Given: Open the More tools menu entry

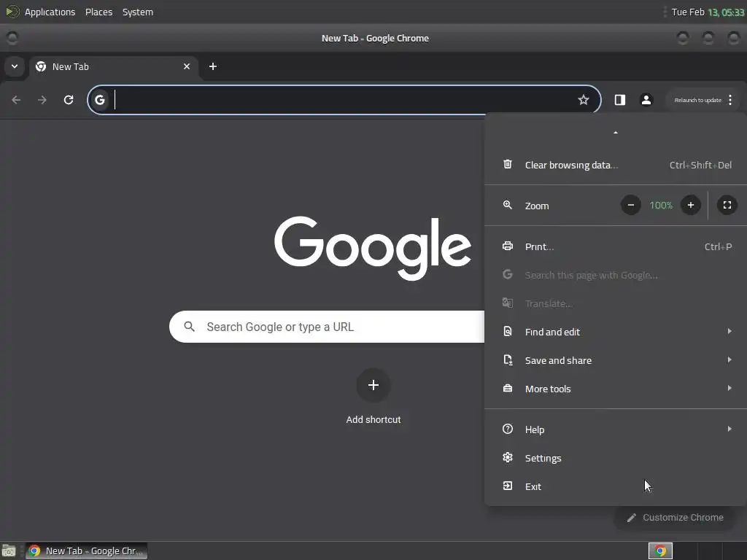Looking at the screenshot, I should point(616,389).
